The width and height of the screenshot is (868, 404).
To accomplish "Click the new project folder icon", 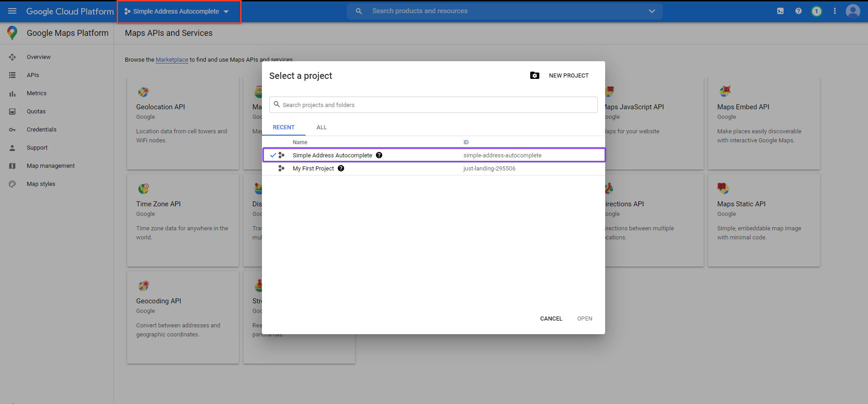I will (535, 75).
